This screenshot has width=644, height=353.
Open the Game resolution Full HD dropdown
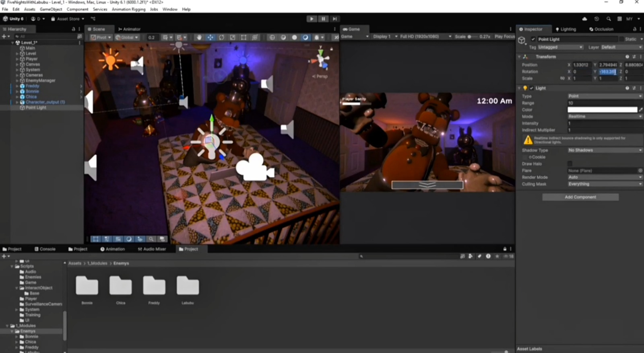[x=425, y=37]
